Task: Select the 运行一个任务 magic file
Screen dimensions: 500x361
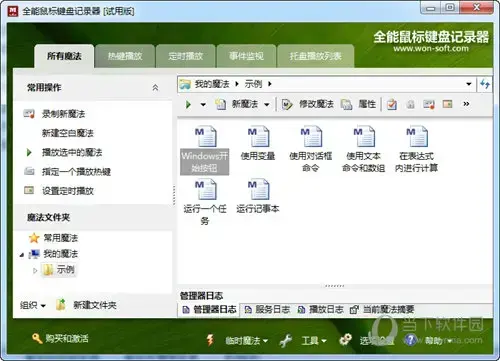Action: point(205,202)
